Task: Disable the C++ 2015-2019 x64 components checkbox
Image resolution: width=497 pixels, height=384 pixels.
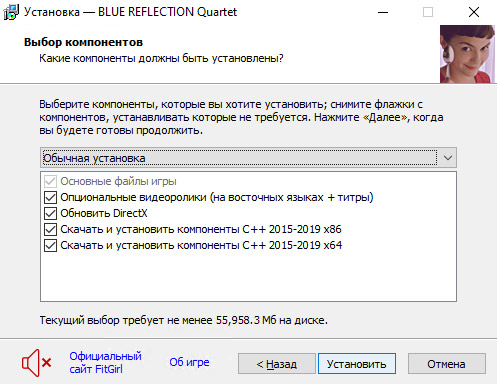Action: click(50, 245)
